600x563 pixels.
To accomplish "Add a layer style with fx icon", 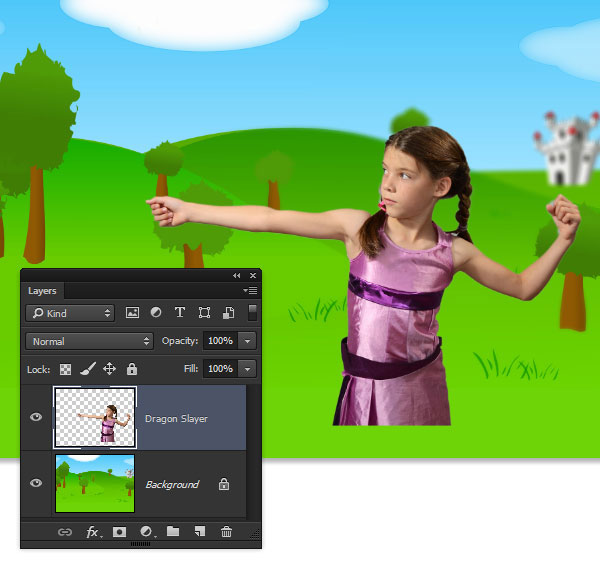I will click(92, 532).
